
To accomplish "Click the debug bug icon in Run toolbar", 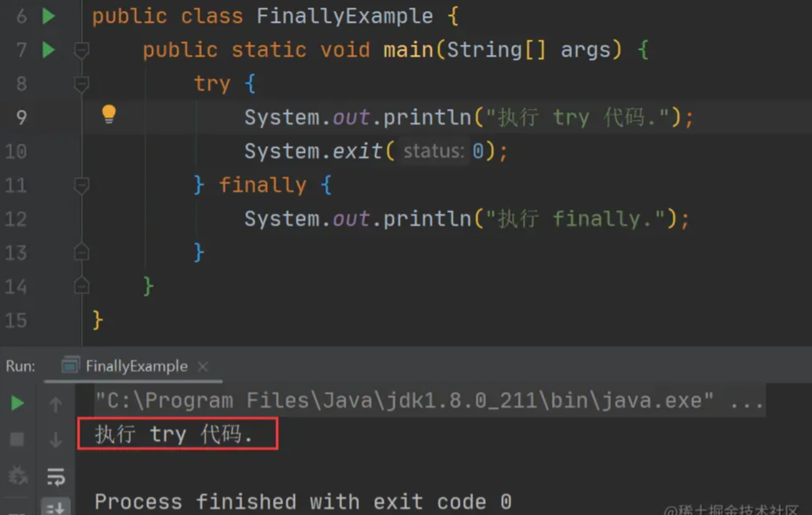I will [x=17, y=475].
